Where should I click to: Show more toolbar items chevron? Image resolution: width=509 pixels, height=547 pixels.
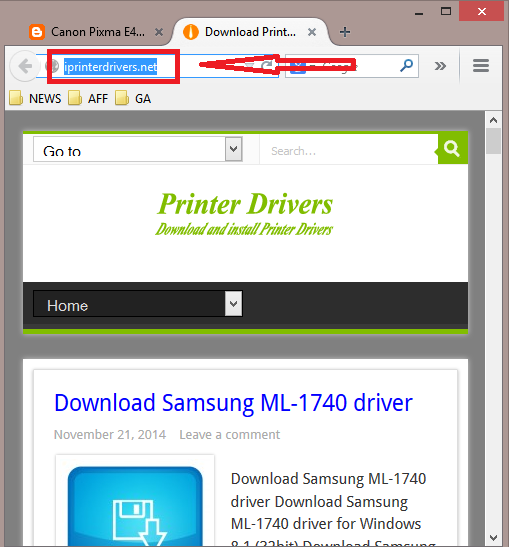440,66
